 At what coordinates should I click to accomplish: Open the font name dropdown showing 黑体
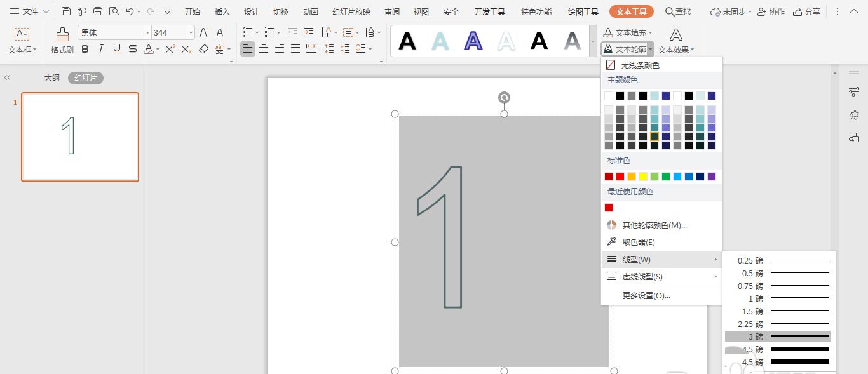(x=147, y=33)
